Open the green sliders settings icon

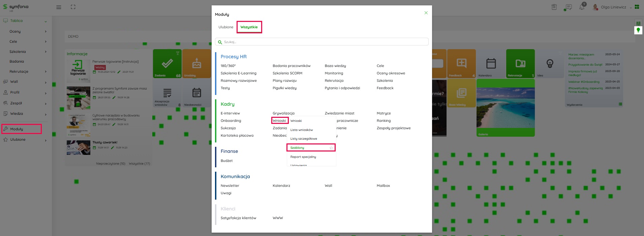[638, 23]
